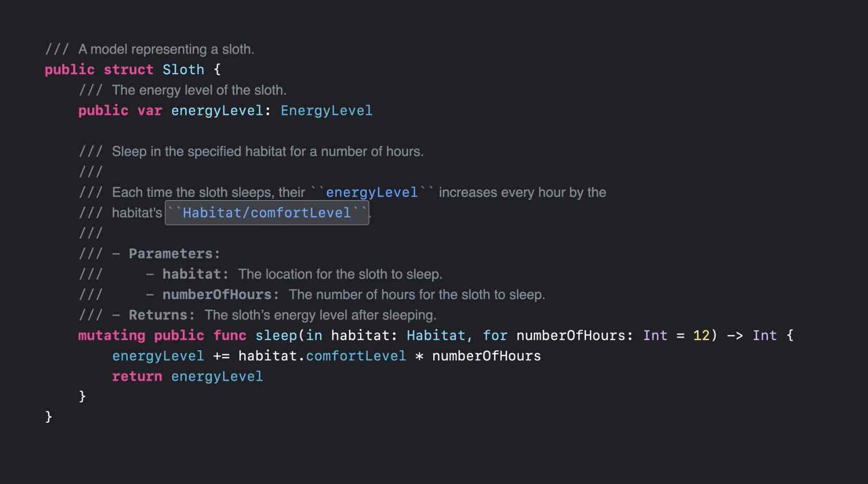Click the closing brace of the sleep function

[x=82, y=397]
